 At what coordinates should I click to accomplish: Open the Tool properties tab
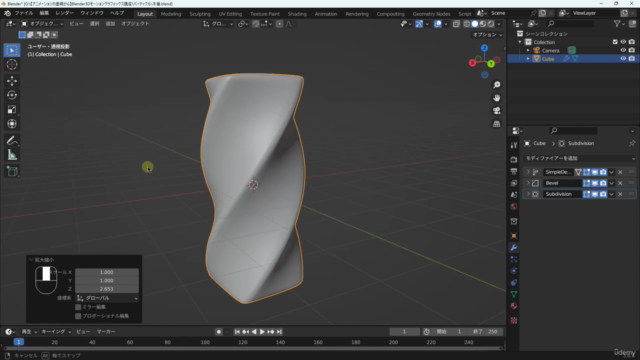pyautogui.click(x=514, y=145)
